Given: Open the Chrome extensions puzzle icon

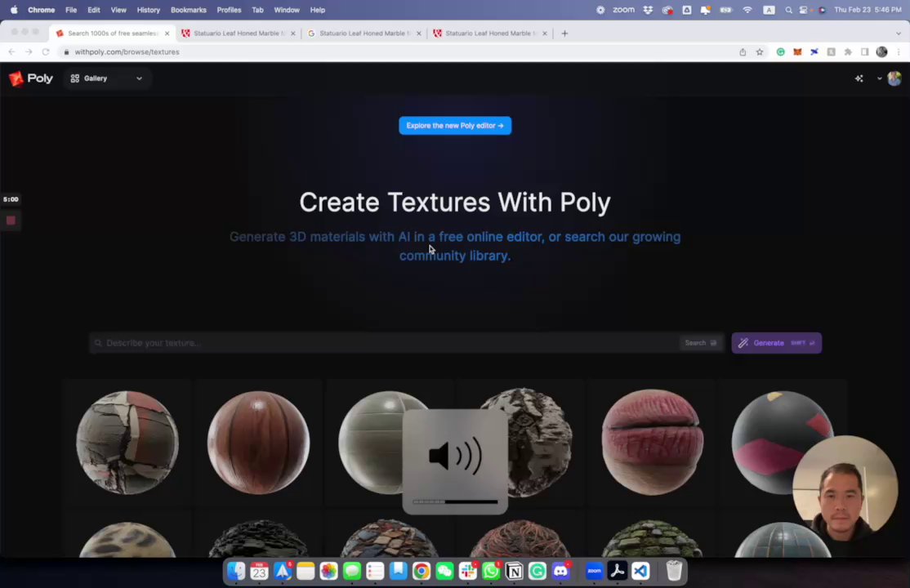Looking at the screenshot, I should tap(848, 51).
